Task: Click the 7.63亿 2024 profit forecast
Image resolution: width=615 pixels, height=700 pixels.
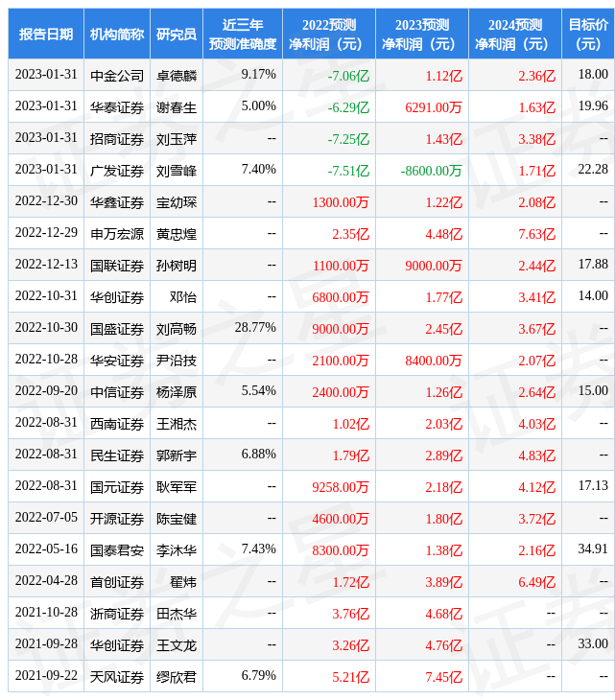Action: click(x=537, y=234)
